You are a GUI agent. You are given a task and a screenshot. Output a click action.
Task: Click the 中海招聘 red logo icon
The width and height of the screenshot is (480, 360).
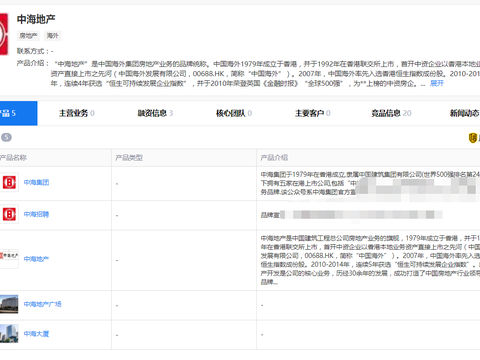[9, 214]
